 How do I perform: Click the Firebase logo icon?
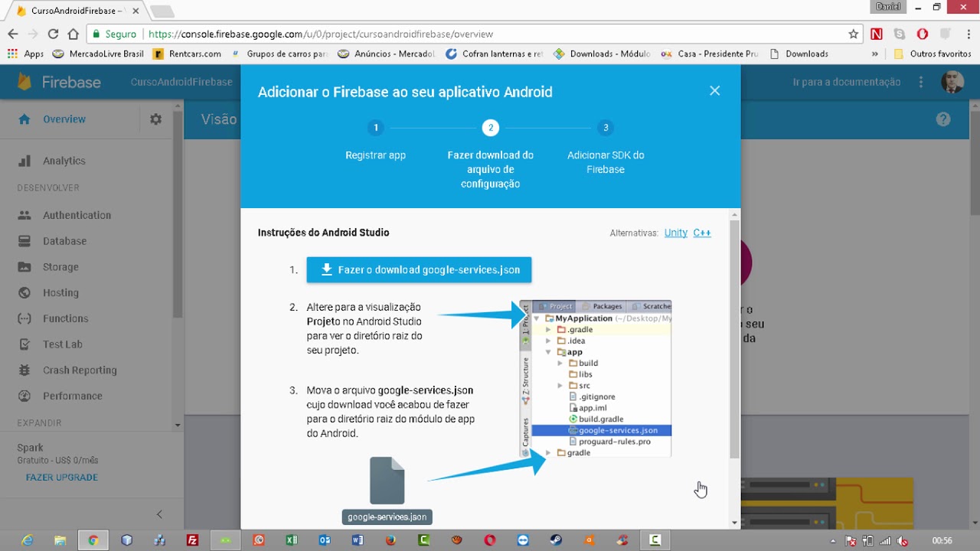(24, 82)
